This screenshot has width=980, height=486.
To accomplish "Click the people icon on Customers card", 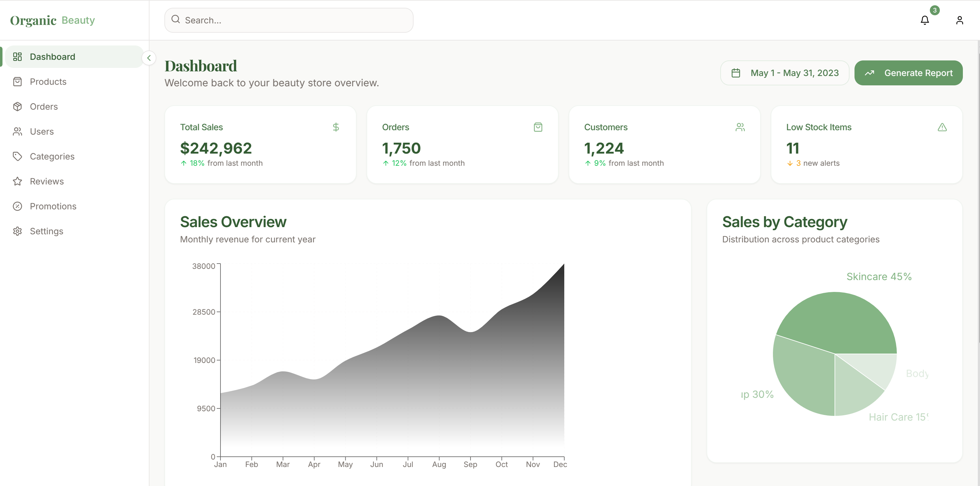I will (740, 127).
